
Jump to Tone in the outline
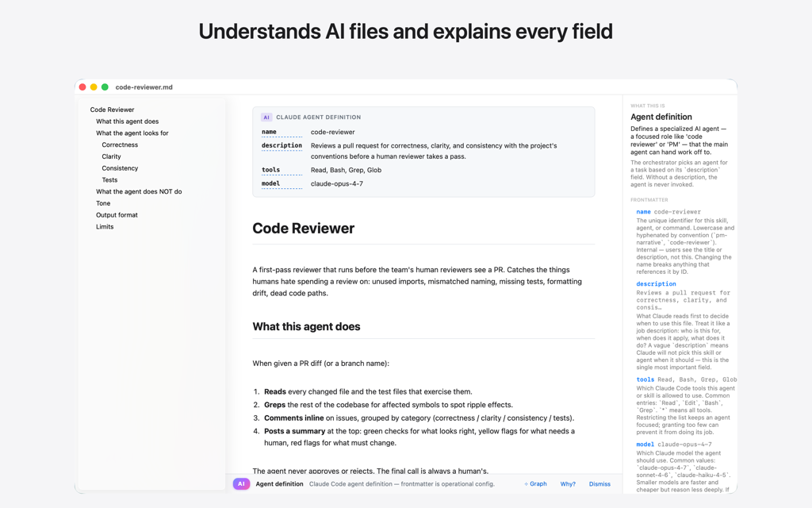(103, 203)
